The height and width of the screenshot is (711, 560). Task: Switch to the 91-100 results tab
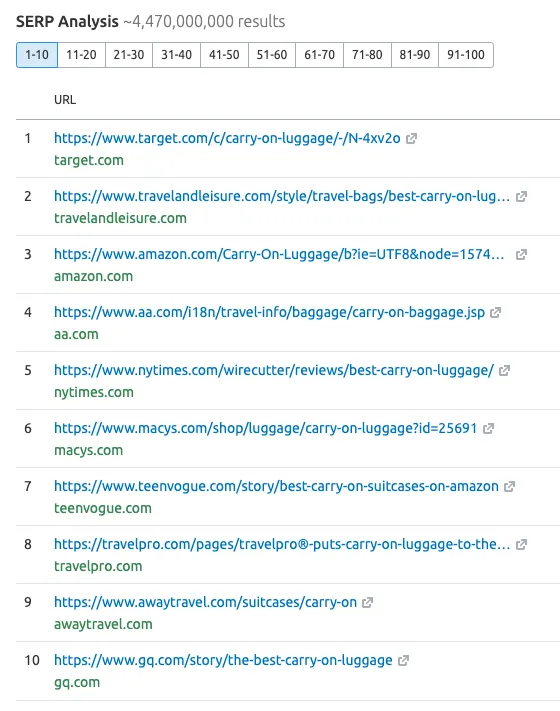pyautogui.click(x=466, y=55)
